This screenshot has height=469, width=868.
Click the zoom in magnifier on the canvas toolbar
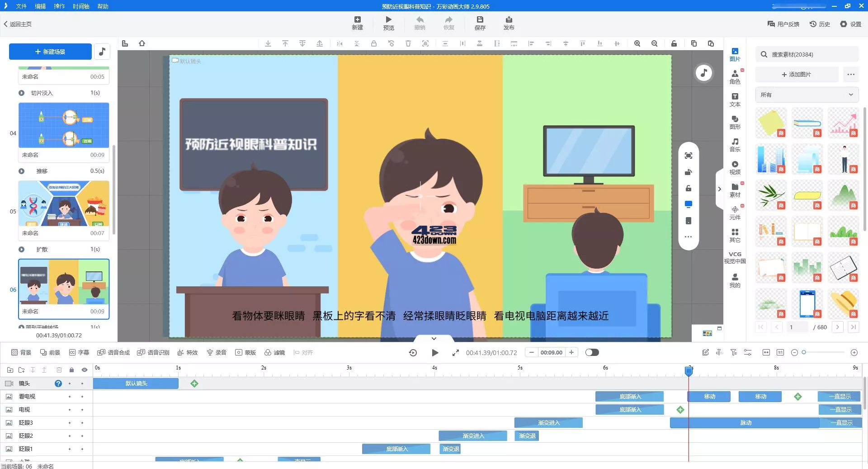pos(637,43)
